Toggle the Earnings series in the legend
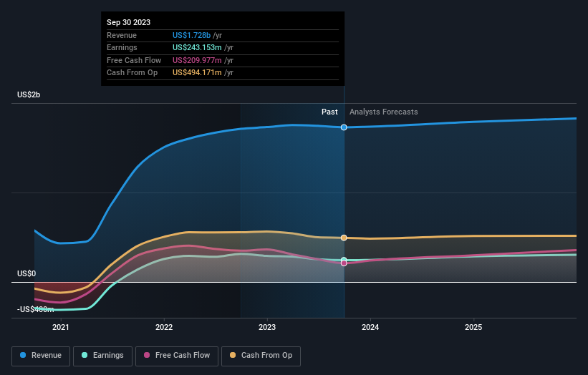The image size is (588, 375). tap(102, 356)
